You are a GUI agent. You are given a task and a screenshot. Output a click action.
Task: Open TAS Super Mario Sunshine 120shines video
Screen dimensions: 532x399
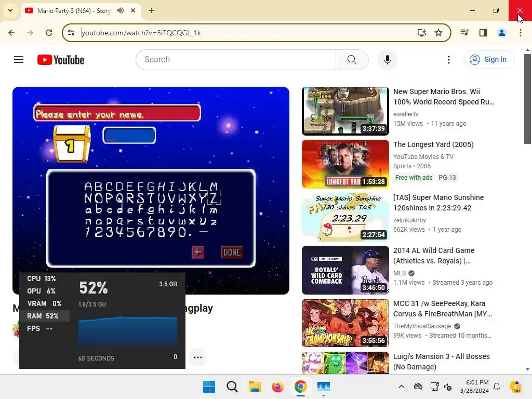click(438, 203)
